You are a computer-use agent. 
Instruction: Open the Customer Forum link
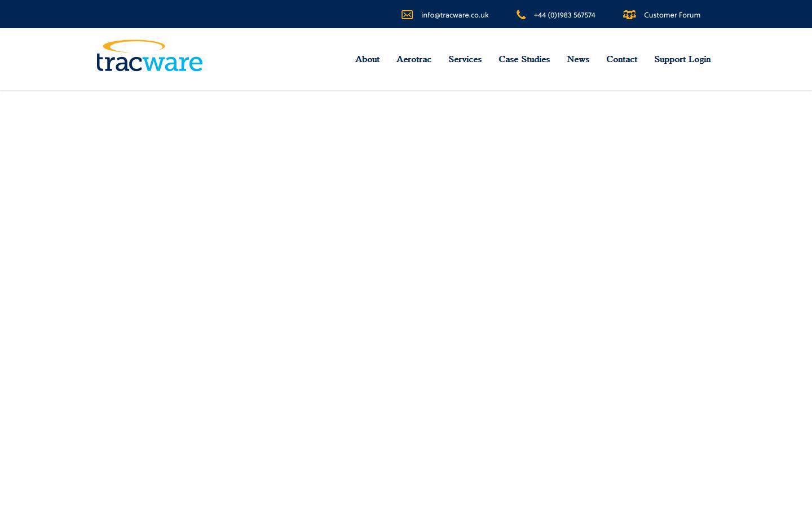672,15
